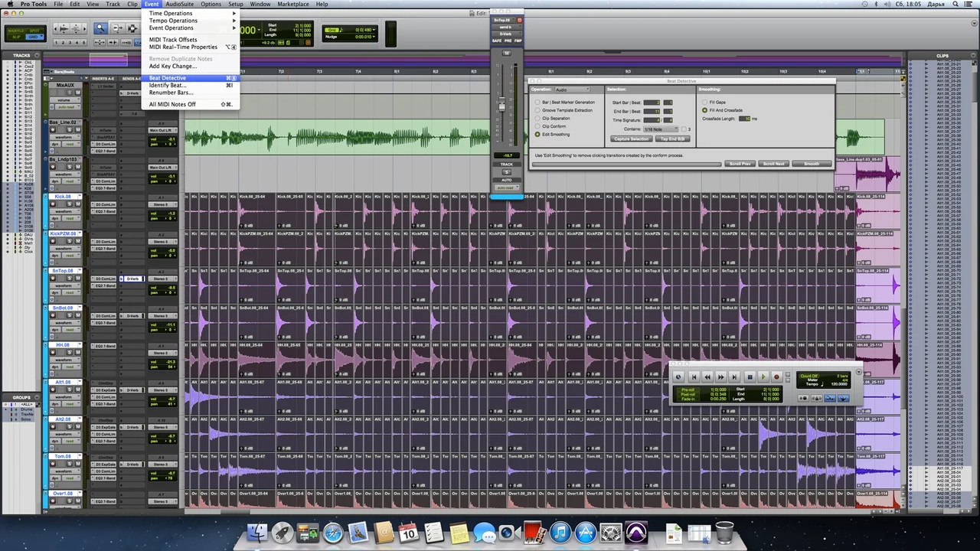Viewport: 980px width, 551px height.
Task: Click Fast Forward button in Transport window
Action: click(x=720, y=377)
